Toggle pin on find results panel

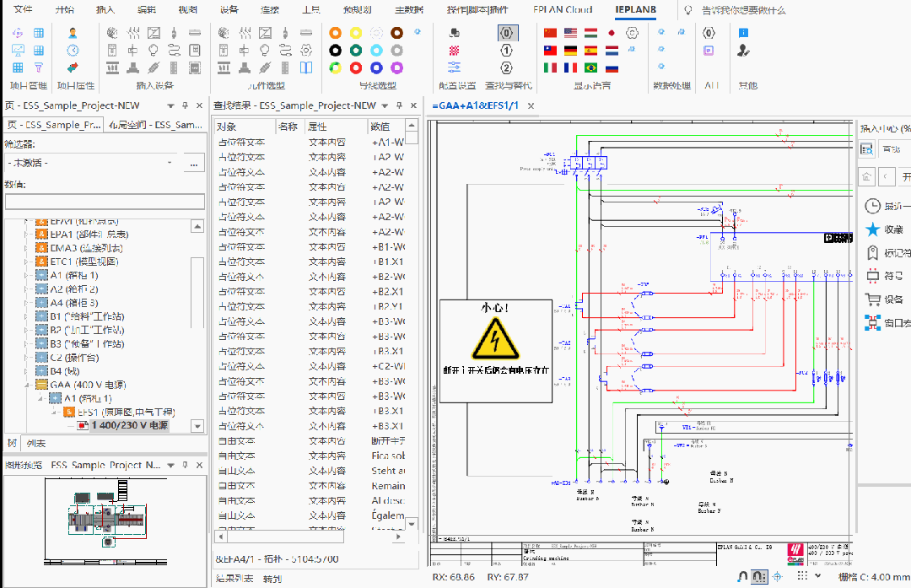(399, 106)
